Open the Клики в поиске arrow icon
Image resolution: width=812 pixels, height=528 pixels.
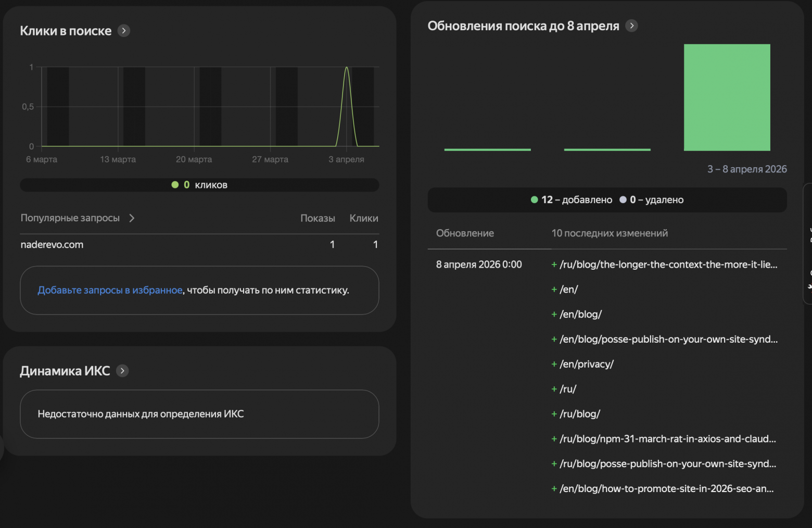(x=123, y=31)
